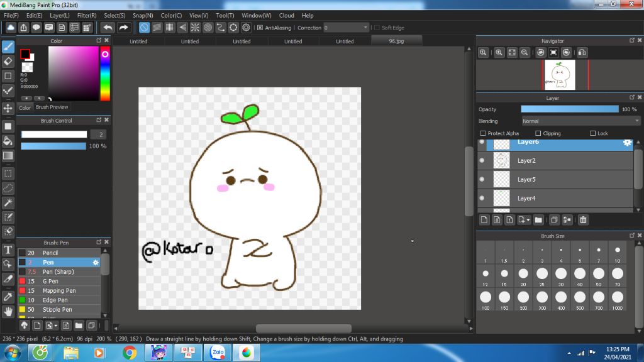Choose the Gradient tool

pos(8,156)
